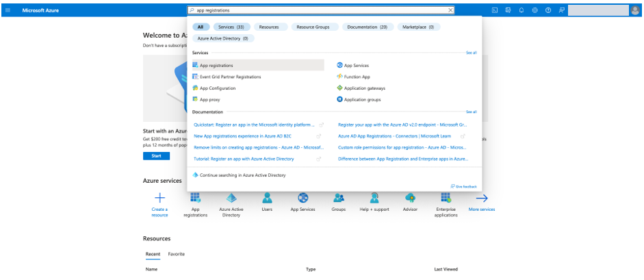Open App registrations in search results
Image resolution: width=644 pixels, height=280 pixels.
[x=258, y=65]
